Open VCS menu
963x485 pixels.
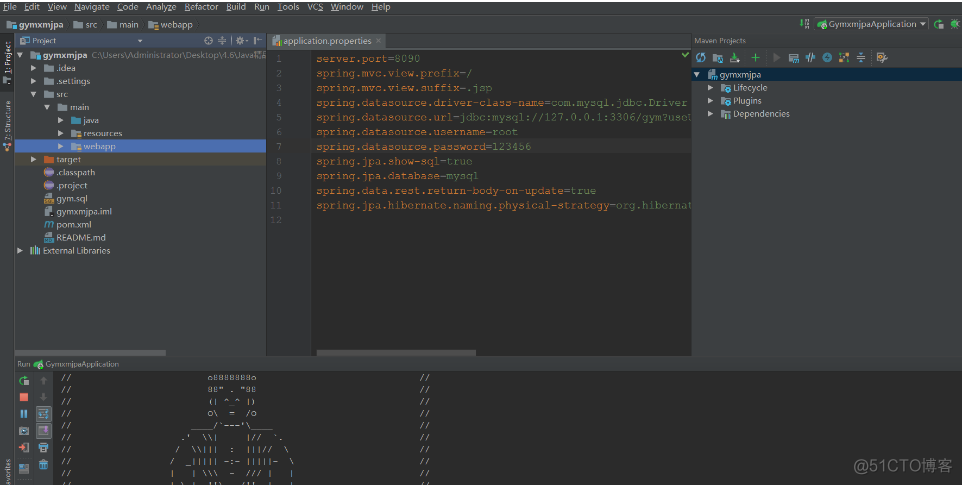[315, 7]
